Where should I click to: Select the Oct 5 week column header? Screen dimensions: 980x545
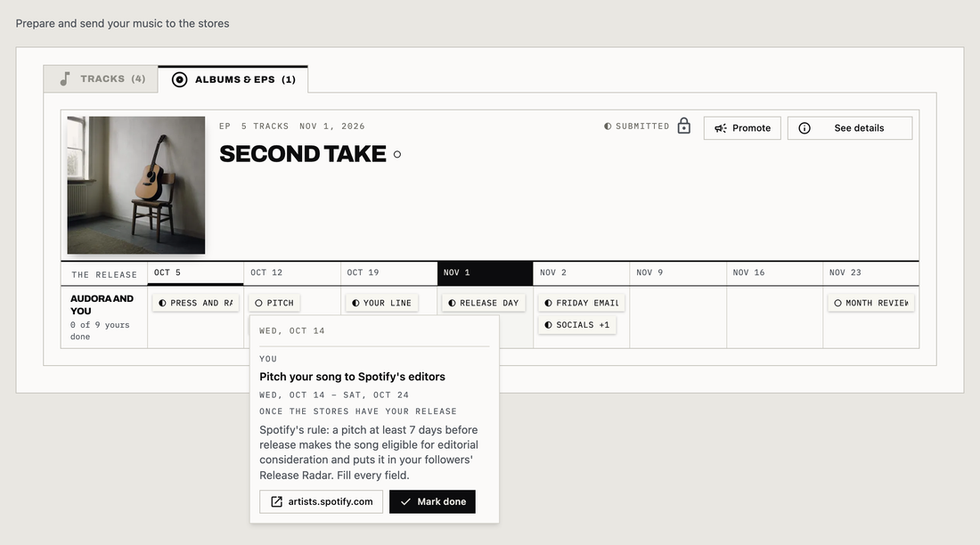click(x=196, y=272)
